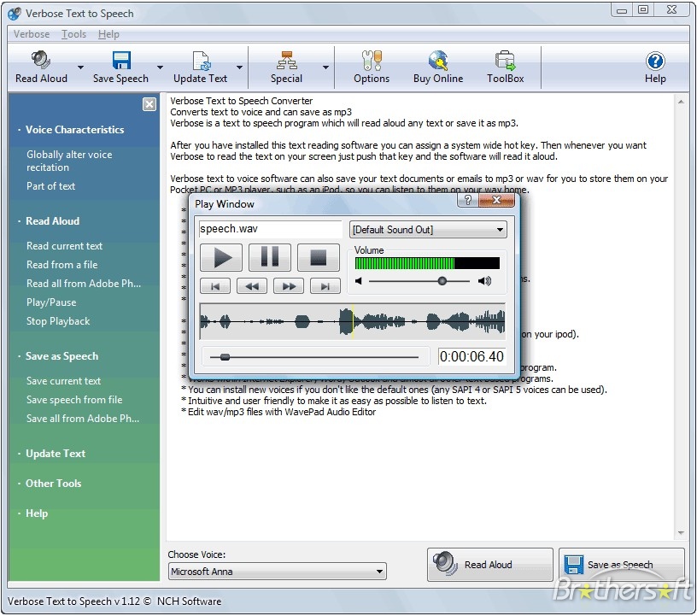This screenshot has width=697, height=616.
Task: Click the yellow playhead marker in the waveform
Action: click(353, 321)
